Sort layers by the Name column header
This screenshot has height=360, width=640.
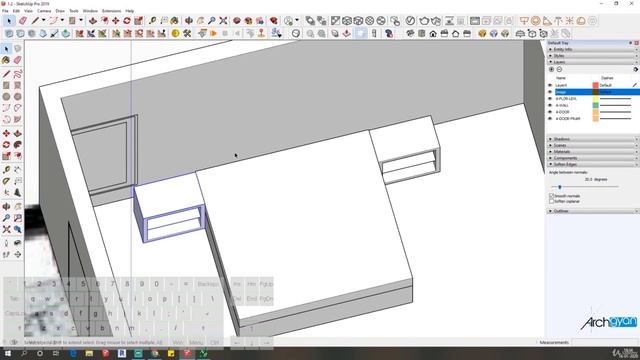coord(561,78)
